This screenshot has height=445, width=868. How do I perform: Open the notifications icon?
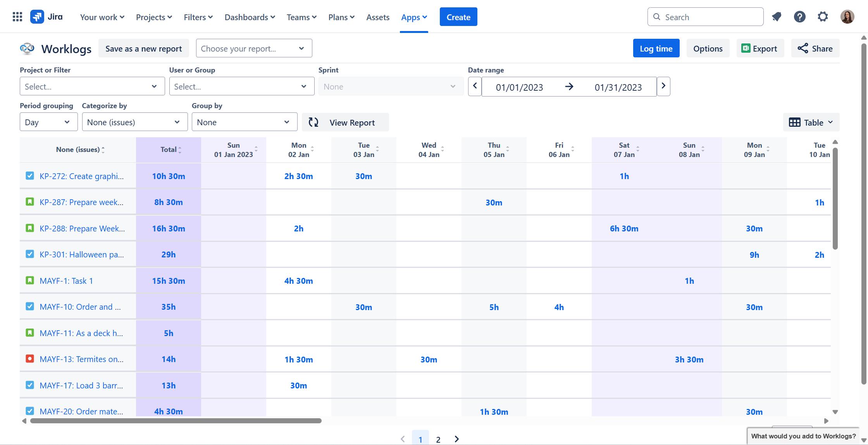[x=777, y=17]
